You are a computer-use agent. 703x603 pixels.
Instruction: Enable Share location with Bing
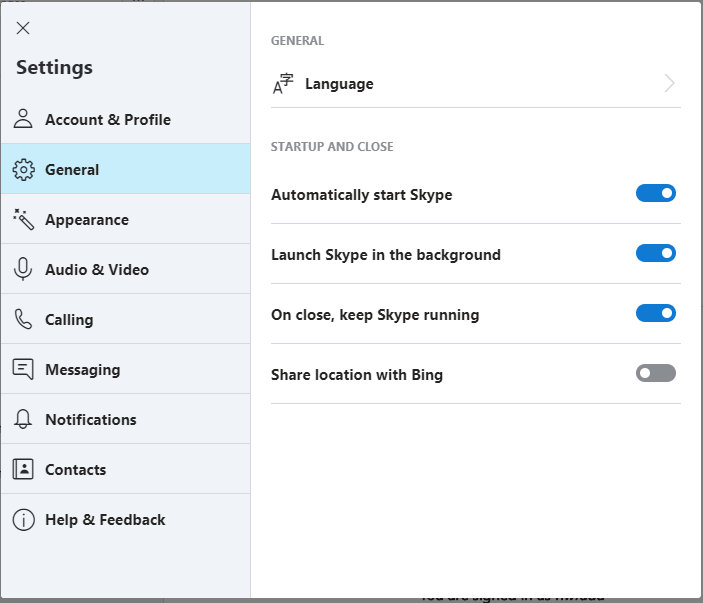click(x=655, y=373)
